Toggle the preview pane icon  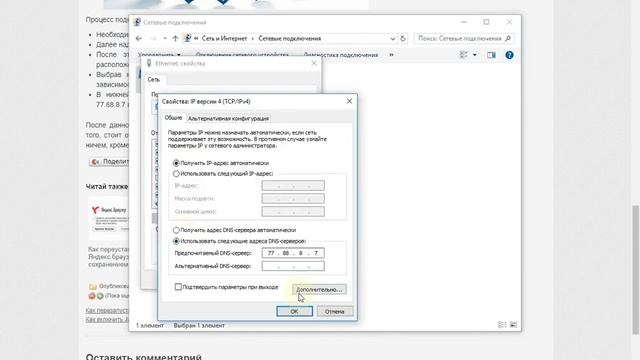pyautogui.click(x=491, y=55)
